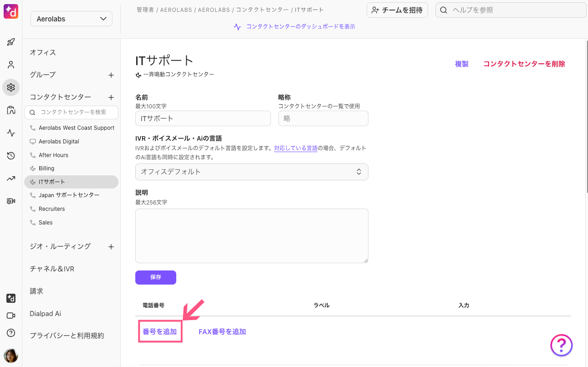Open the コンタクトセンター menu section
588x367 pixels.
[x=60, y=97]
